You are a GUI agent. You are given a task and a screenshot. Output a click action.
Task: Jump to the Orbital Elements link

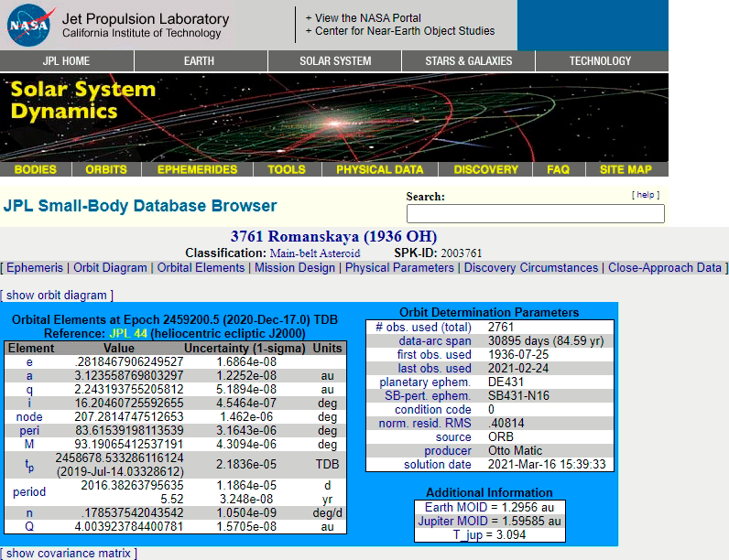[201, 268]
